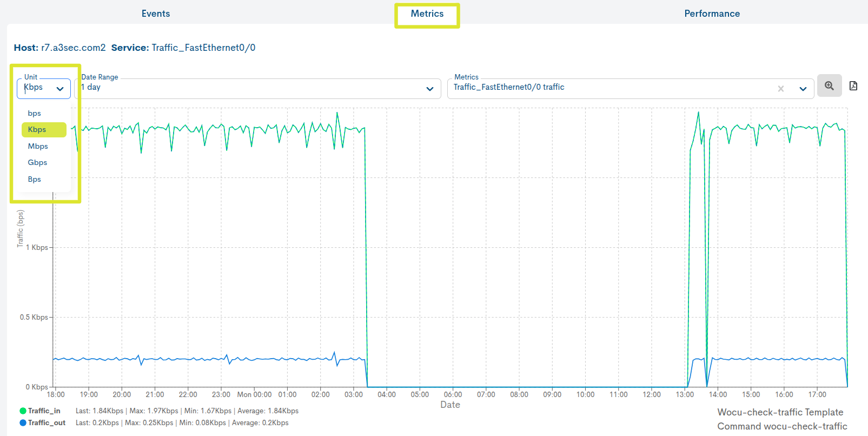This screenshot has height=436, width=868.
Task: Select Gbps from the unit list
Action: [37, 162]
